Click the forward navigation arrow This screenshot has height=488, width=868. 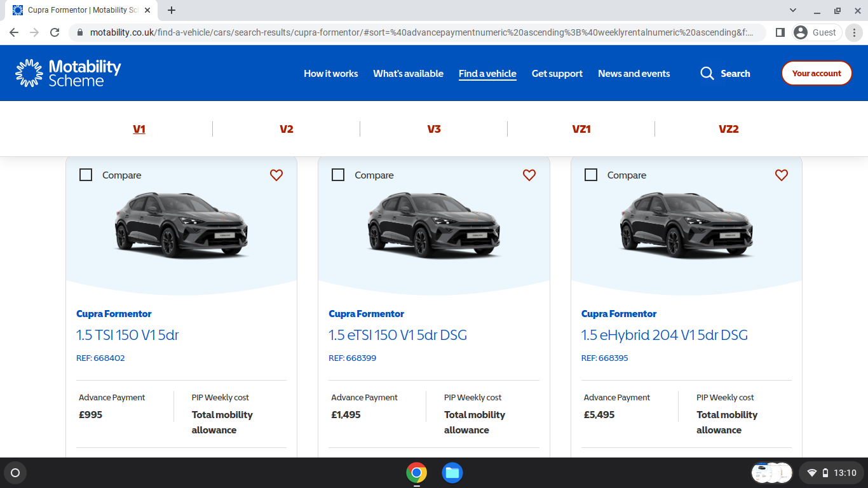click(x=34, y=32)
